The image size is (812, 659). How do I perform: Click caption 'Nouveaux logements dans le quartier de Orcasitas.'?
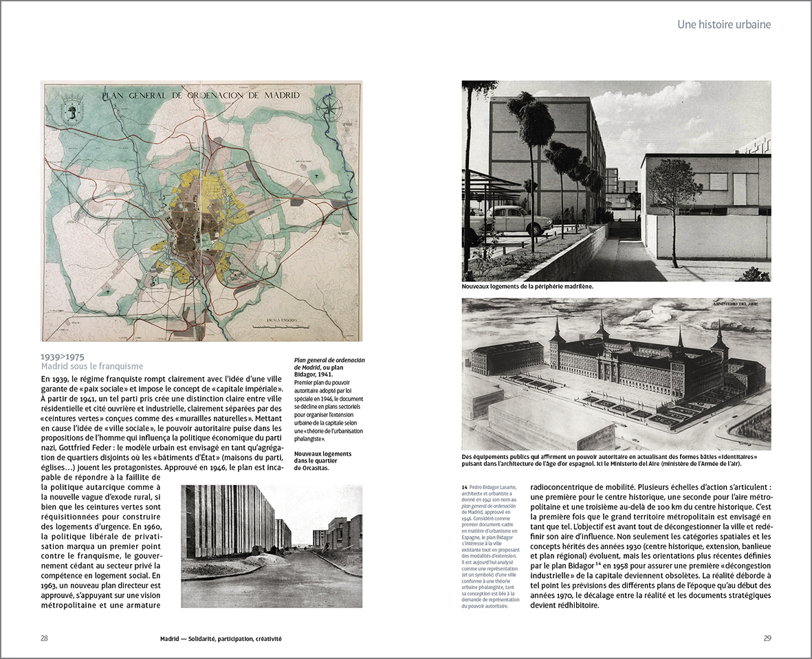(322, 460)
